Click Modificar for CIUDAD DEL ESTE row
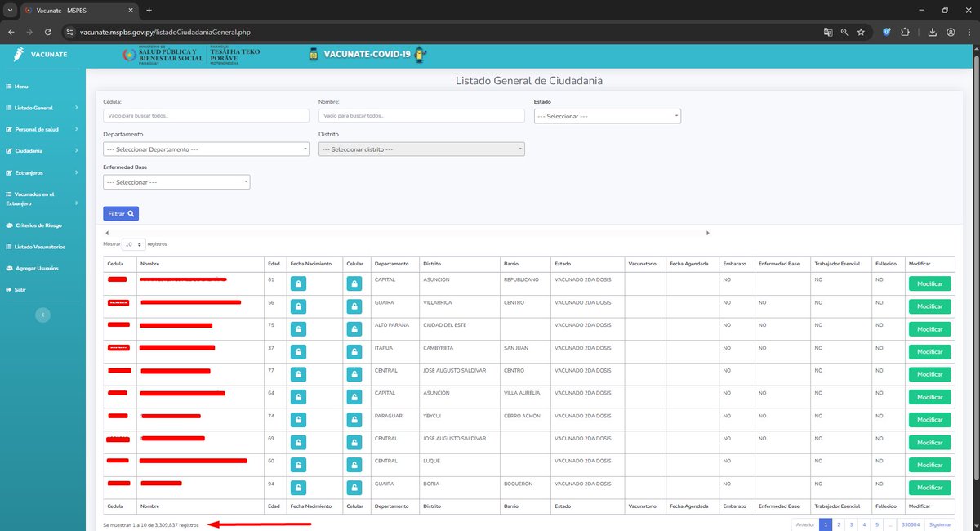The image size is (980, 531). [x=929, y=328]
